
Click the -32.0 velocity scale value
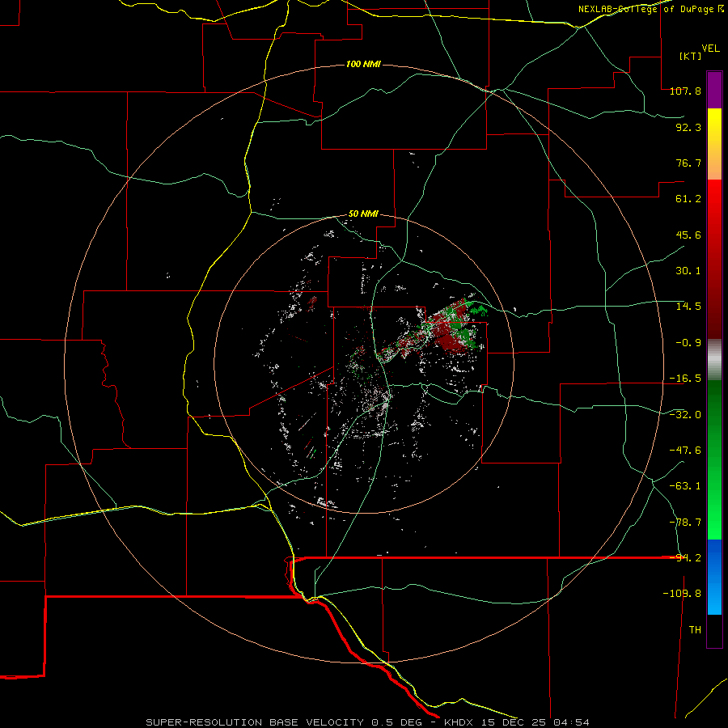[x=685, y=415]
